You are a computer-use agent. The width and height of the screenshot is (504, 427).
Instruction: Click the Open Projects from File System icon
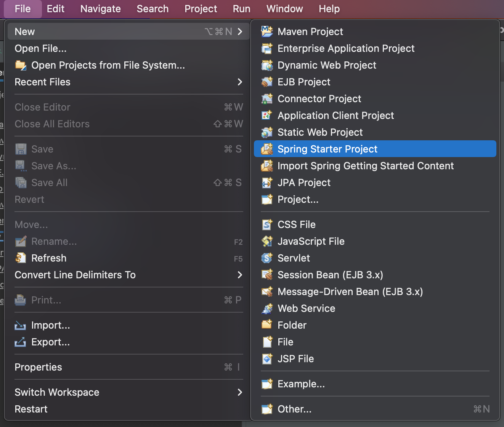[21, 65]
